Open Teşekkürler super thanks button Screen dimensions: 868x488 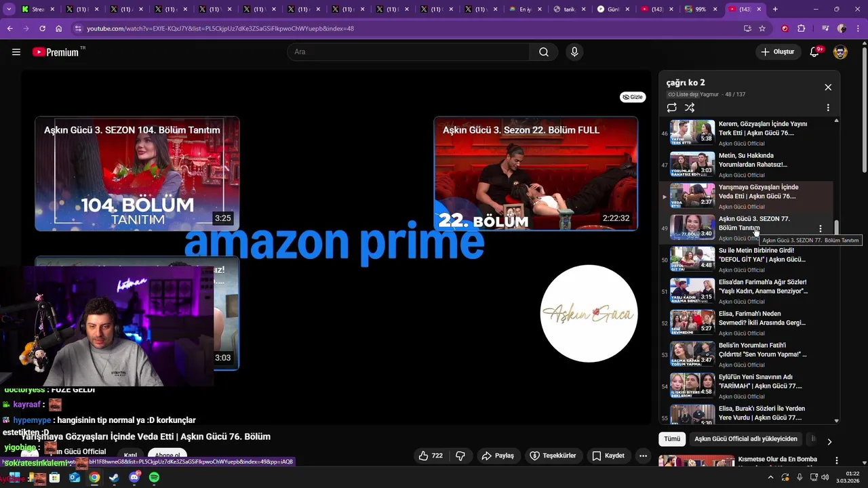click(x=553, y=455)
